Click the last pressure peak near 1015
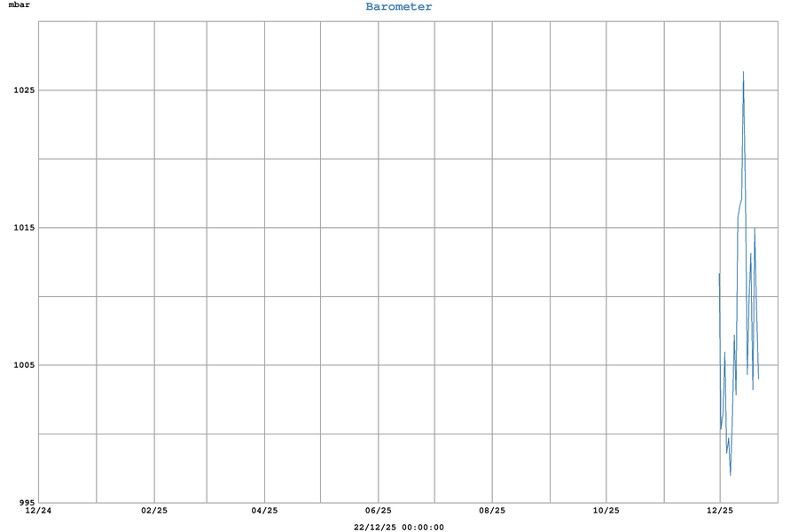The image size is (798, 532). coord(755,229)
